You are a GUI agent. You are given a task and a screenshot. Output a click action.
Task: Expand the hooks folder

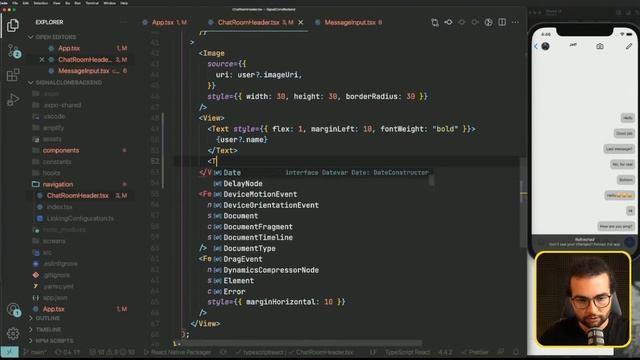pyautogui.click(x=51, y=173)
